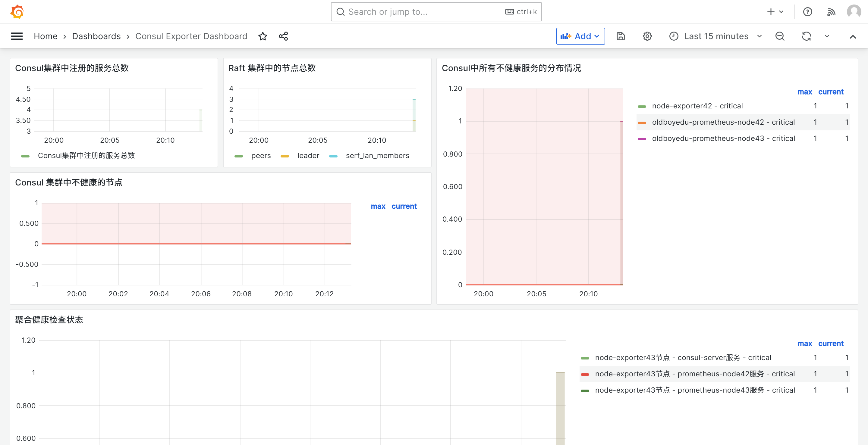Image resolution: width=868 pixels, height=445 pixels.
Task: Go to Home breadcrumb
Action: click(46, 36)
